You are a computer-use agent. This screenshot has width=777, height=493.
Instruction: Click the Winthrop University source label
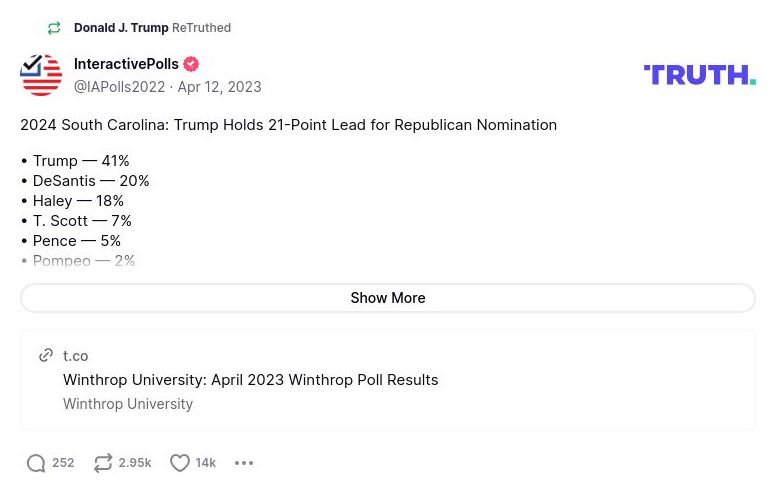pyautogui.click(x=128, y=404)
